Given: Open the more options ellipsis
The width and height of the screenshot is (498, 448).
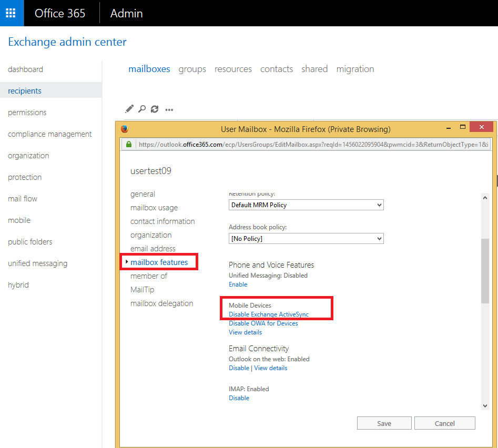Looking at the screenshot, I should click(x=169, y=110).
